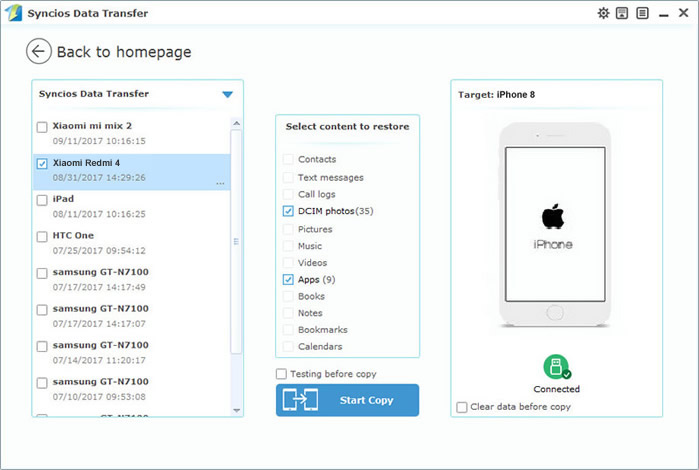699x470 pixels.
Task: Check samsung GT-N7100 backup dated 07/17/2017 14:17:49
Action: pos(42,273)
